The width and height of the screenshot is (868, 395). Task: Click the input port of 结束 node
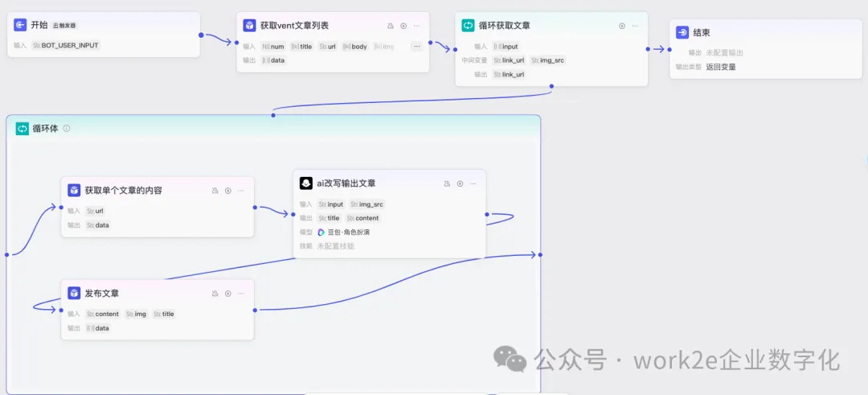pos(670,49)
